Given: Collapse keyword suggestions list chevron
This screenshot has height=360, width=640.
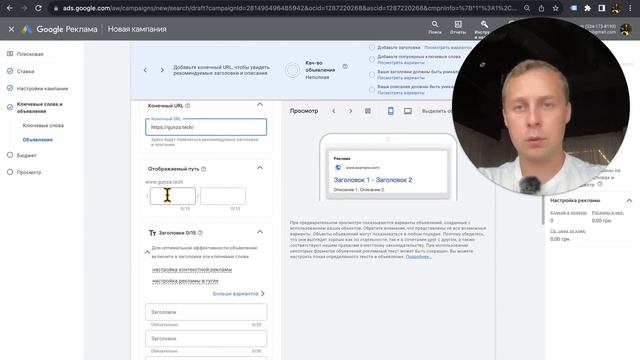Looking at the screenshot, I should click(147, 252).
